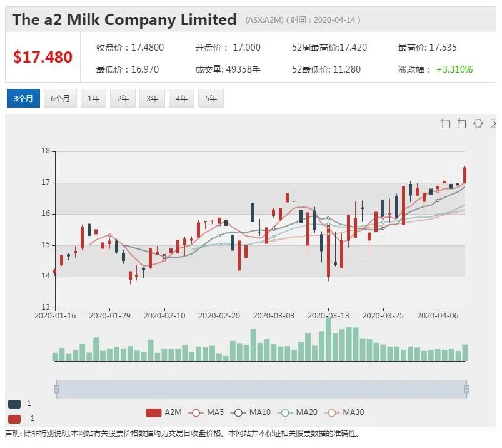Open the 1年 period tab
This screenshot has width=502, height=448.
point(94,98)
